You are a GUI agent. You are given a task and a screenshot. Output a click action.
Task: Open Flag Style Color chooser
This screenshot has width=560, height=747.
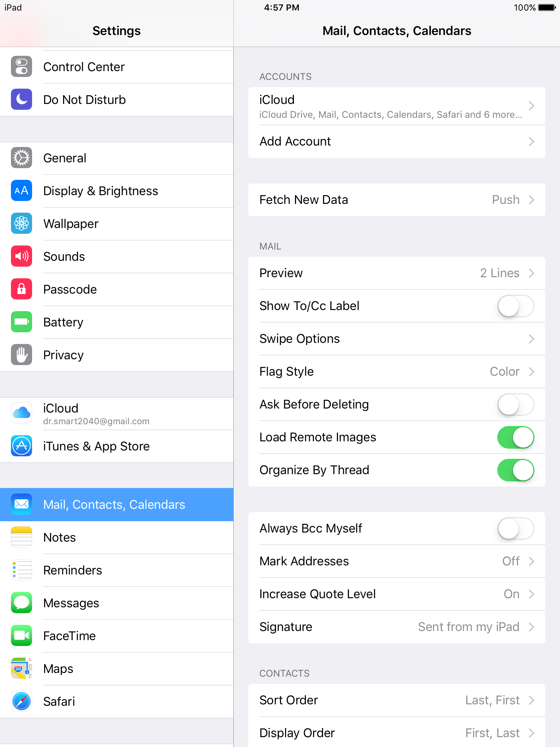click(x=397, y=372)
